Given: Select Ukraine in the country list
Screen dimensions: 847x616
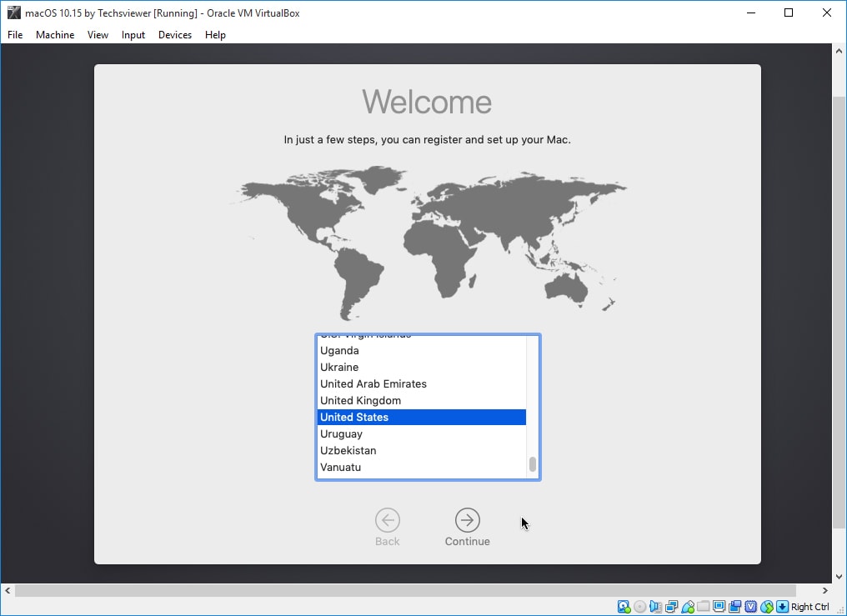Looking at the screenshot, I should point(338,367).
